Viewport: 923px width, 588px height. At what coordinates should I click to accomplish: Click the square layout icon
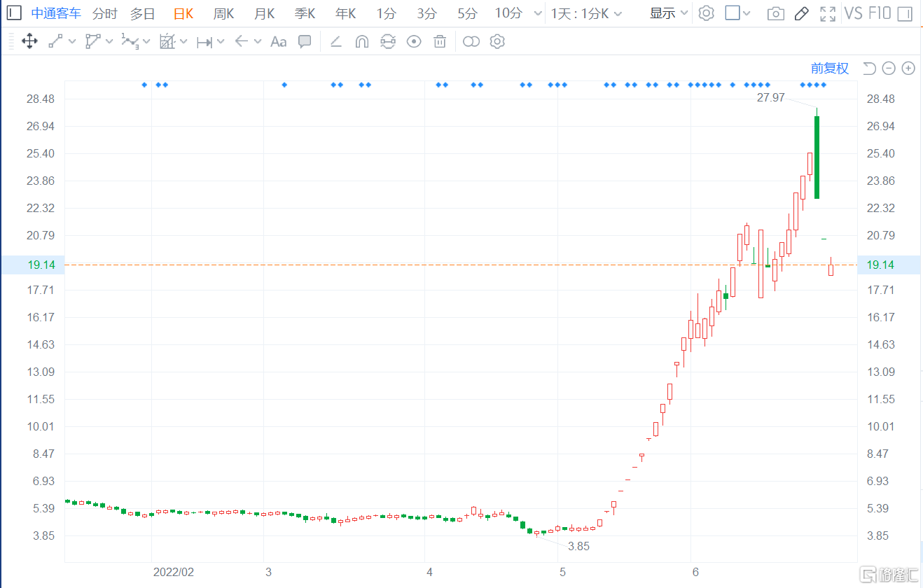[733, 13]
